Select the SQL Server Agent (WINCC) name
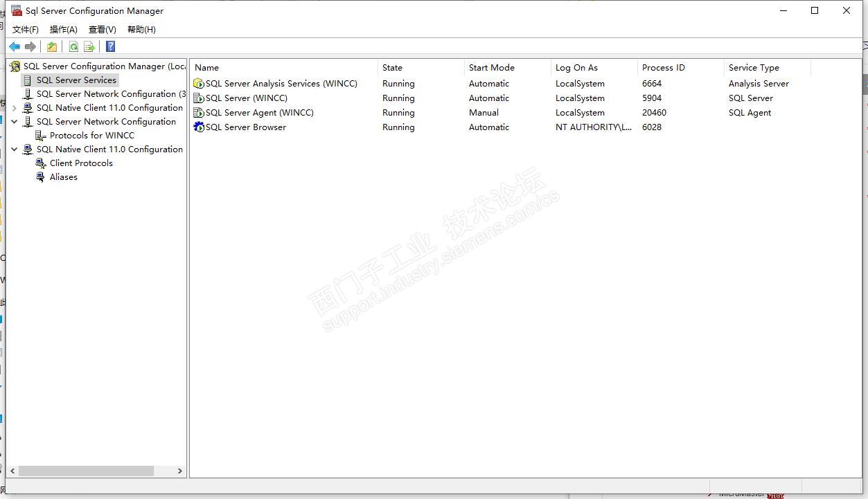Viewport: 868px width, 499px height. coord(259,113)
